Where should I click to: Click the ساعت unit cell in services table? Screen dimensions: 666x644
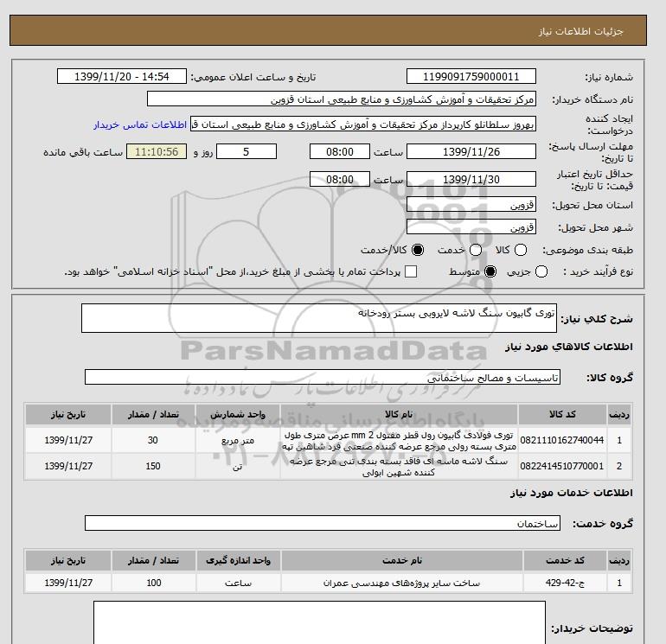pos(238,583)
